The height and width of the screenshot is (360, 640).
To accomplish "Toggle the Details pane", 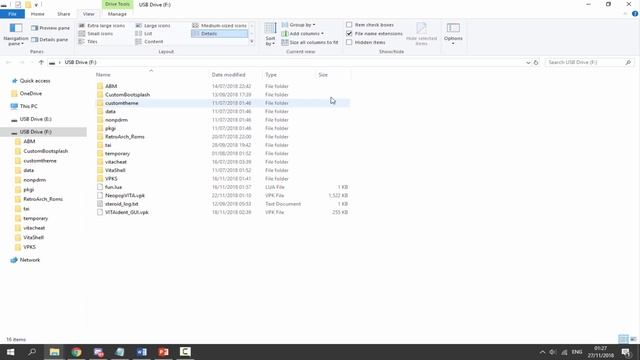I will point(50,40).
